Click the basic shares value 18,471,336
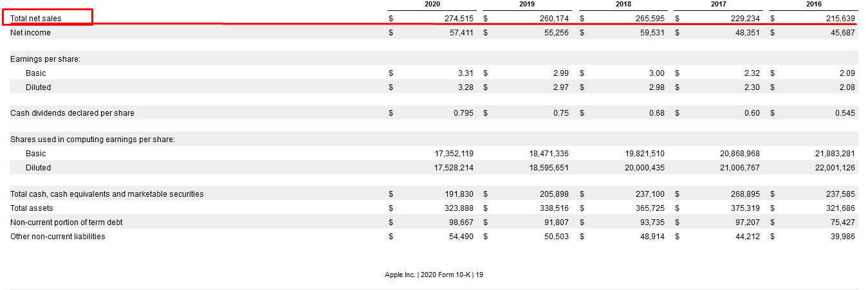 tap(549, 154)
